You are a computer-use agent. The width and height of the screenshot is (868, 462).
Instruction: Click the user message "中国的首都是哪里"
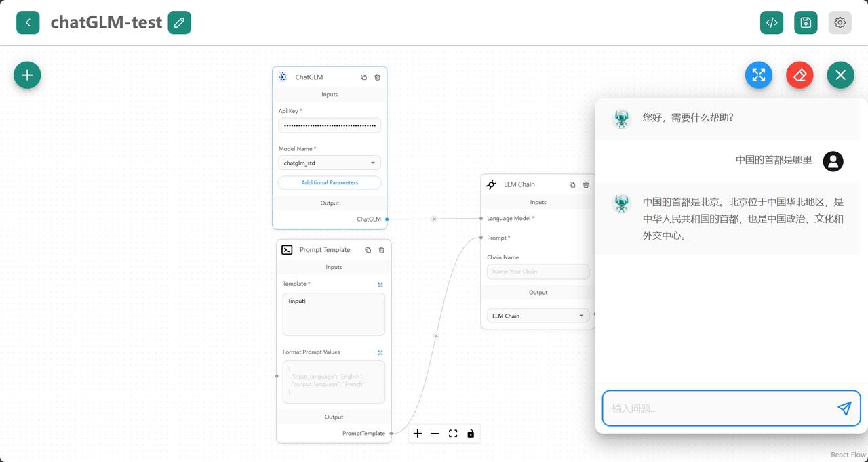[x=774, y=161]
